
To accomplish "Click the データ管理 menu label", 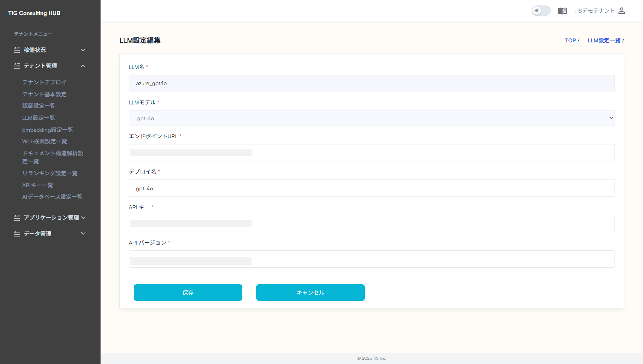I will coord(38,234).
